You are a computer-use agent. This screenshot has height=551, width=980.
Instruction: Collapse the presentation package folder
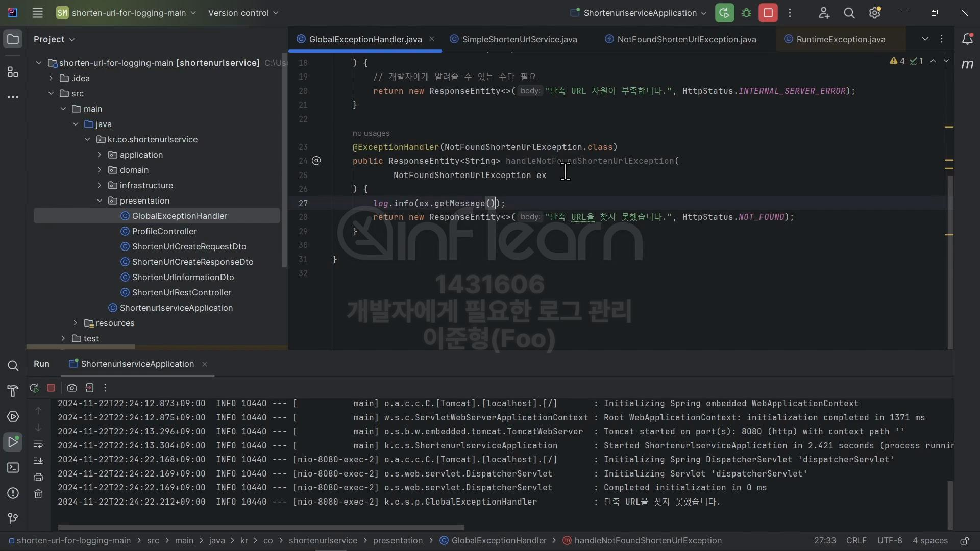(100, 201)
